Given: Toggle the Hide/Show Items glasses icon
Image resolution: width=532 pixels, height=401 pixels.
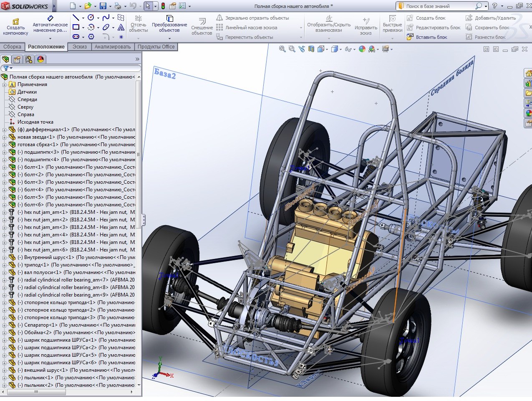Looking at the screenshot, I should click(348, 49).
